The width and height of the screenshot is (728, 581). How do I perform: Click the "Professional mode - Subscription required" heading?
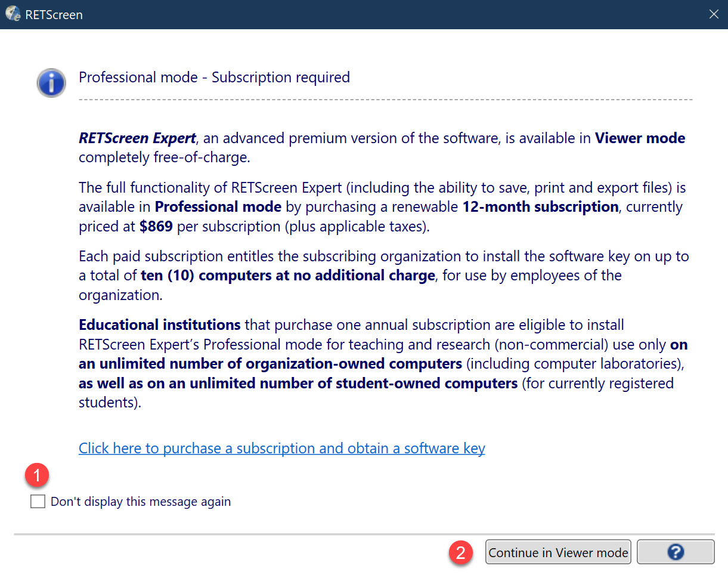click(x=215, y=78)
